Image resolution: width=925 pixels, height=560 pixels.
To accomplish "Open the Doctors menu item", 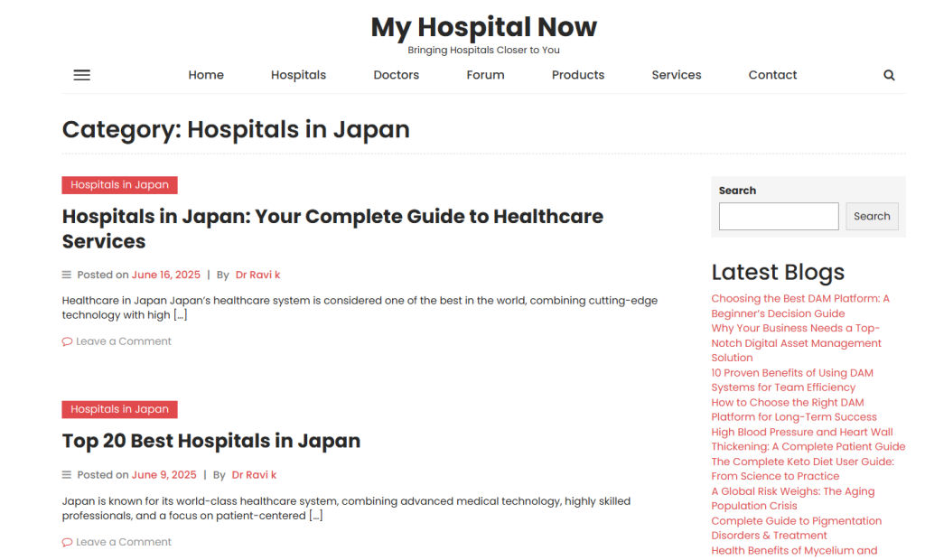I will click(397, 75).
